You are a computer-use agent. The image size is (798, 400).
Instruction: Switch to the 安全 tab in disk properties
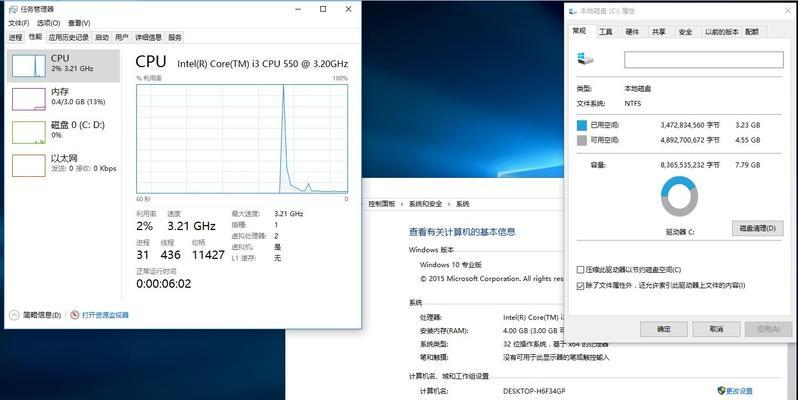(x=685, y=32)
